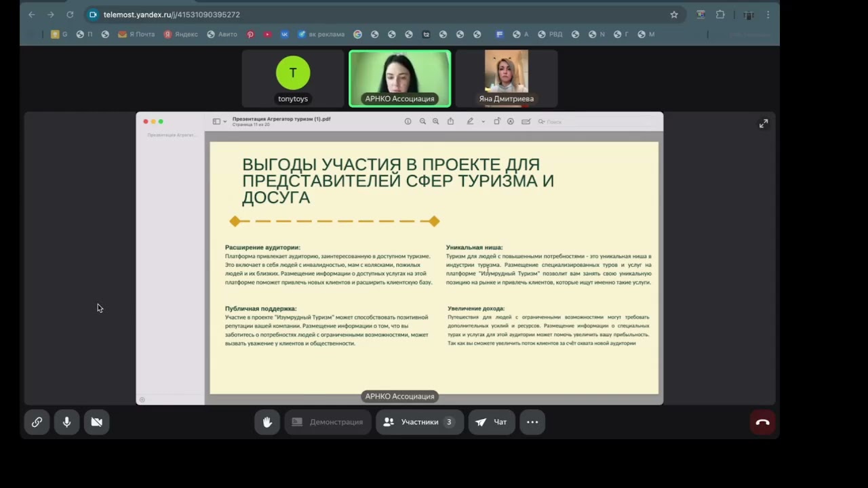868x488 pixels.
Task: Open the Участники participants list
Action: [419, 422]
